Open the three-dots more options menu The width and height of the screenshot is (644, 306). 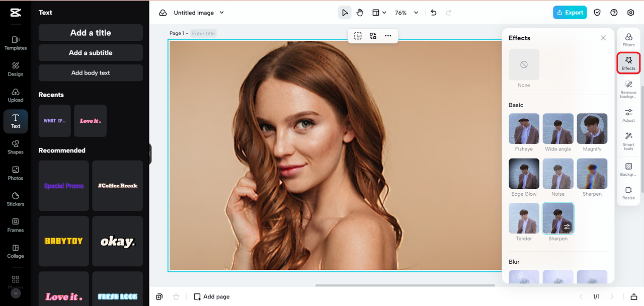point(388,36)
